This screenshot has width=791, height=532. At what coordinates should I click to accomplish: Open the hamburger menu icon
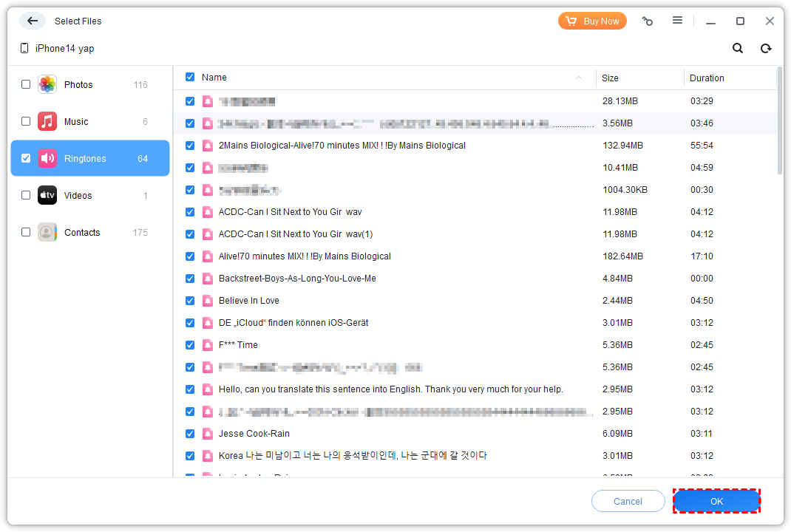[677, 21]
